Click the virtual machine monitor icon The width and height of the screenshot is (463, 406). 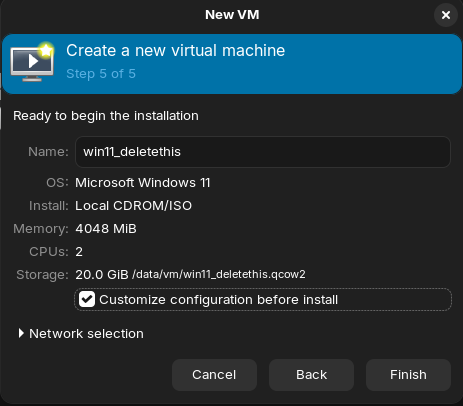32,62
